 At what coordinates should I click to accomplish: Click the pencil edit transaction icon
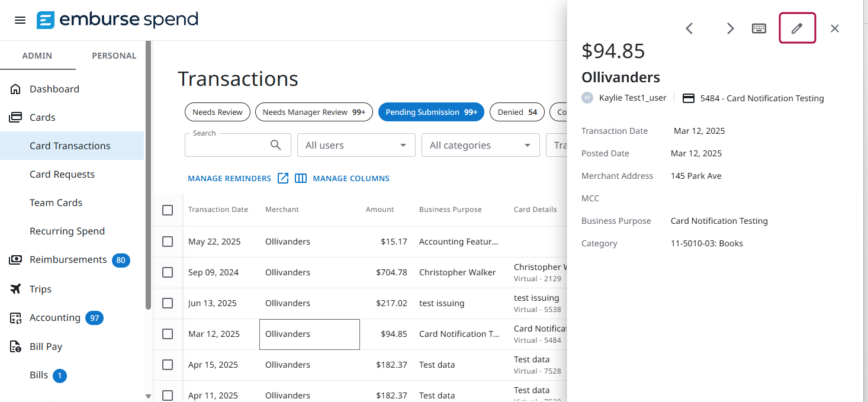(x=797, y=28)
